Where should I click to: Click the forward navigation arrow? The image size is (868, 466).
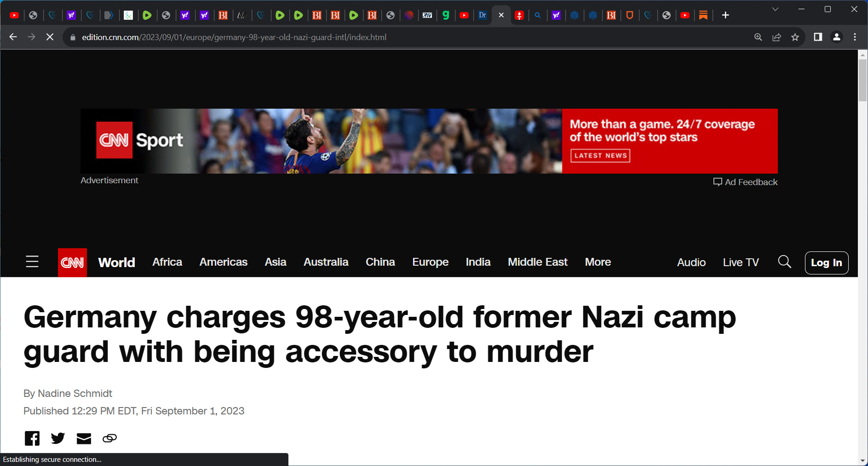[31, 37]
